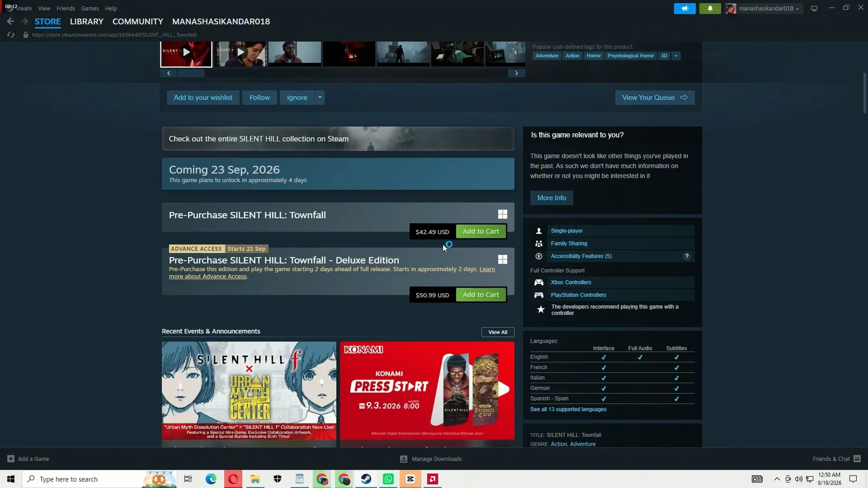Advance the media strip with right arrow
Image resolution: width=868 pixels, height=488 pixels.
(516, 73)
